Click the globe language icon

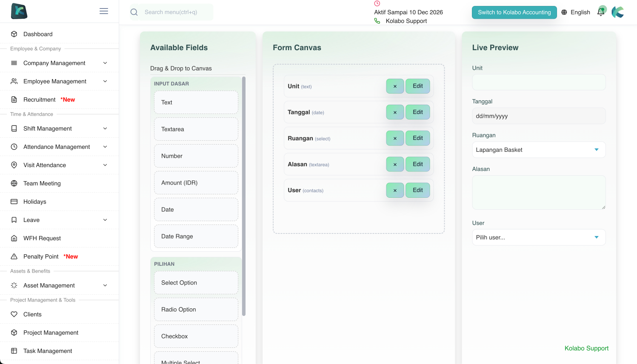pos(564,12)
